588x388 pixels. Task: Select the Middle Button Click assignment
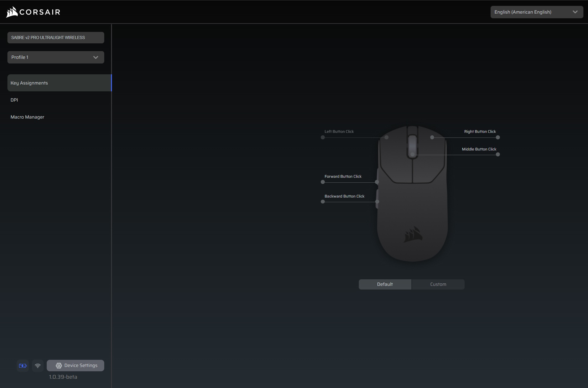479,149
